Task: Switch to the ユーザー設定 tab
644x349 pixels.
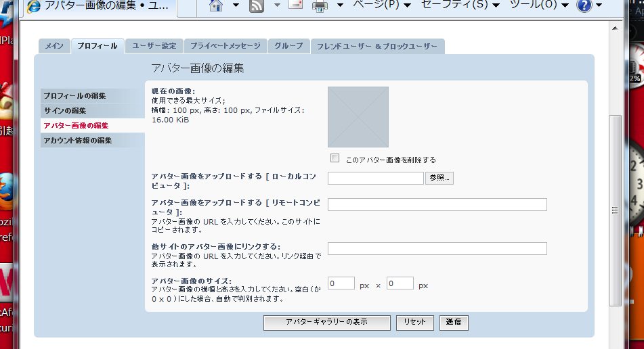Action: click(x=154, y=46)
